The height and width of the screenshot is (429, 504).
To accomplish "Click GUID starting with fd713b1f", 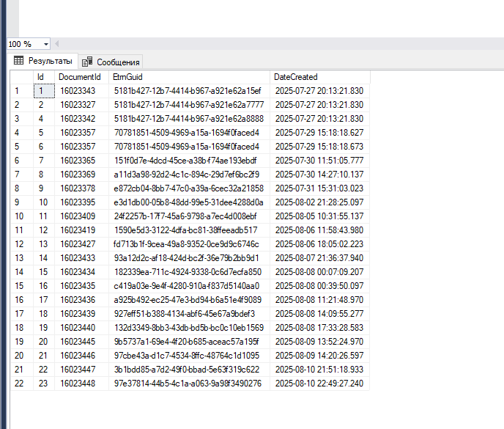I will pos(189,244).
